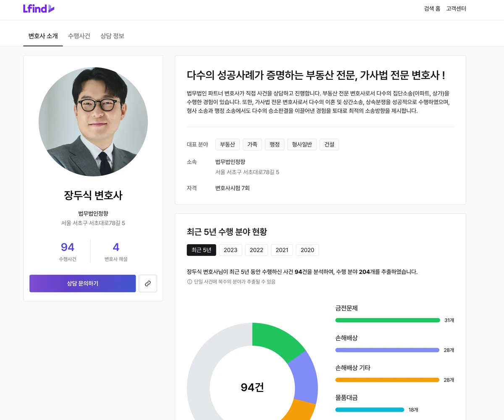
Task: Click the info icon beside 단일 사건 note
Action: (189, 282)
